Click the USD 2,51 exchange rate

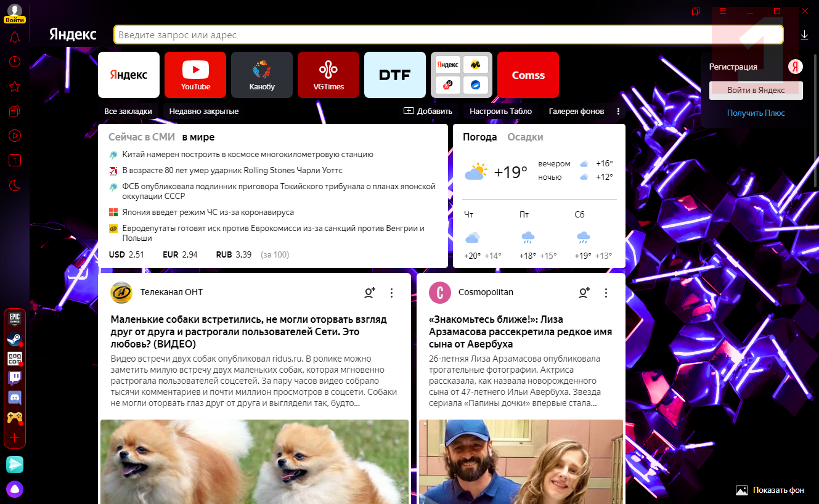point(126,254)
